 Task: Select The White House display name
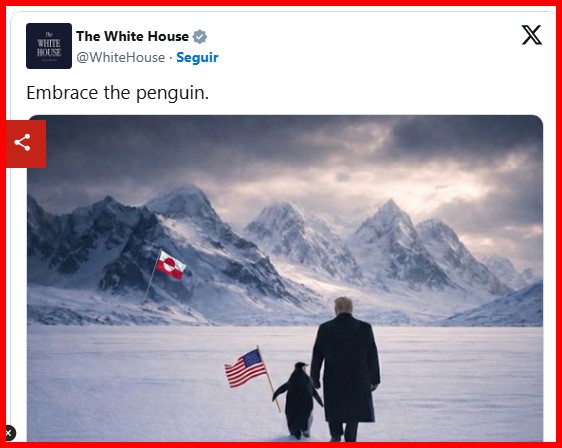point(132,36)
